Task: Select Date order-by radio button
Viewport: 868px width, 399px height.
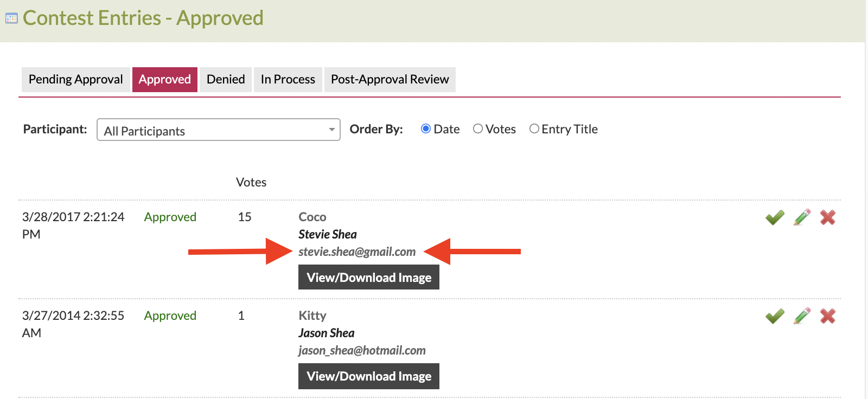Action: [426, 129]
